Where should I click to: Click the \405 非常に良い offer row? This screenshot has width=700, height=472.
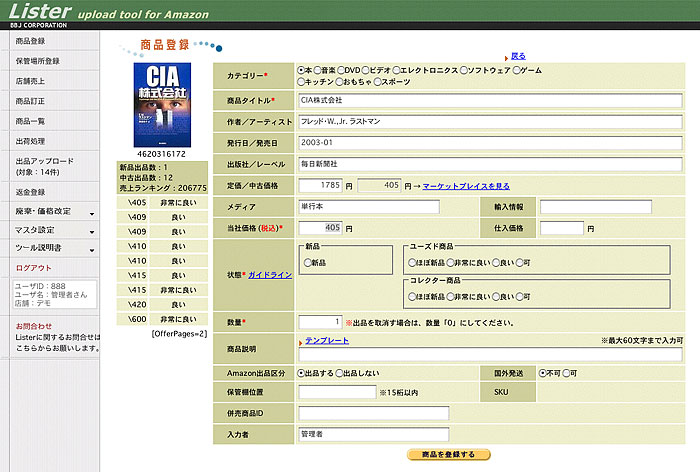[x=162, y=203]
